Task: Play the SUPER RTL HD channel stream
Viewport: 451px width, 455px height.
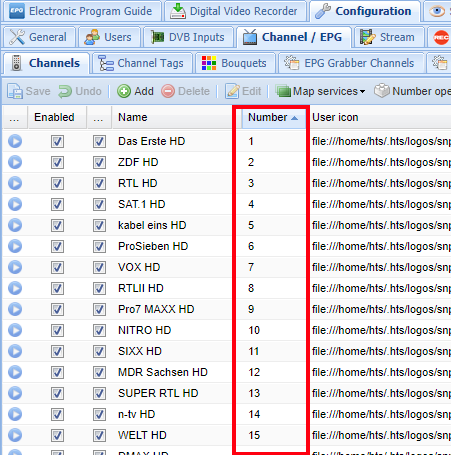Action: 15,393
